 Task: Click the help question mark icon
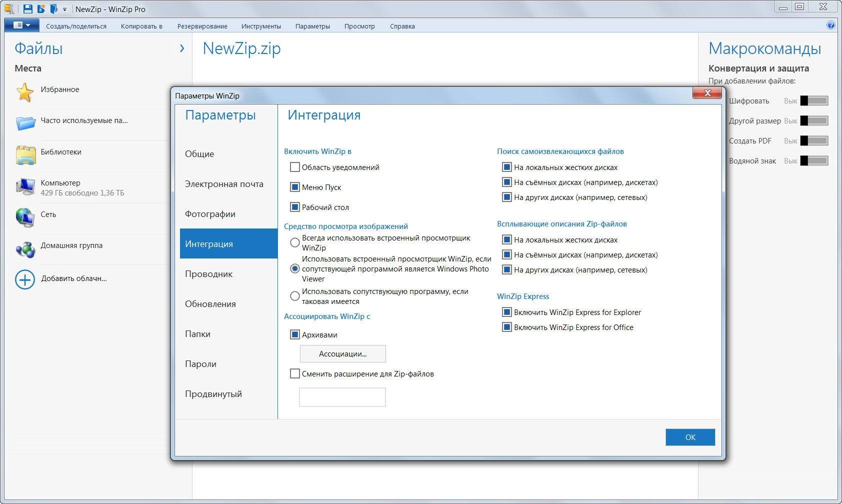(831, 25)
